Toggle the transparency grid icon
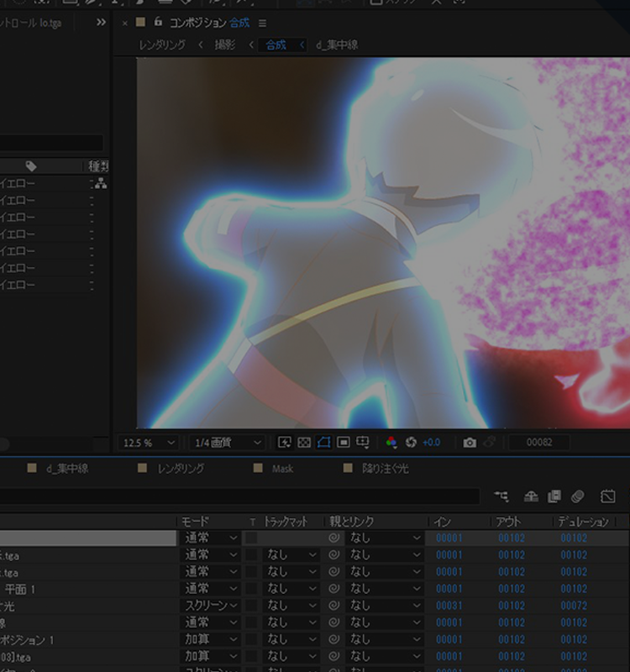Screen dimensions: 630x672 point(304,443)
